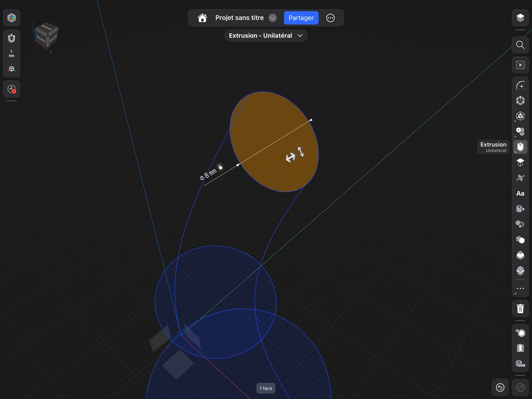Open the history clock with alert
Viewport: 532px width, 399px height.
(12, 89)
